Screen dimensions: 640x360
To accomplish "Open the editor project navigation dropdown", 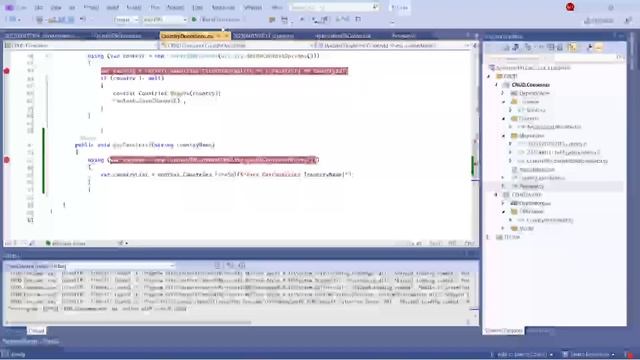I will (x=81, y=45).
